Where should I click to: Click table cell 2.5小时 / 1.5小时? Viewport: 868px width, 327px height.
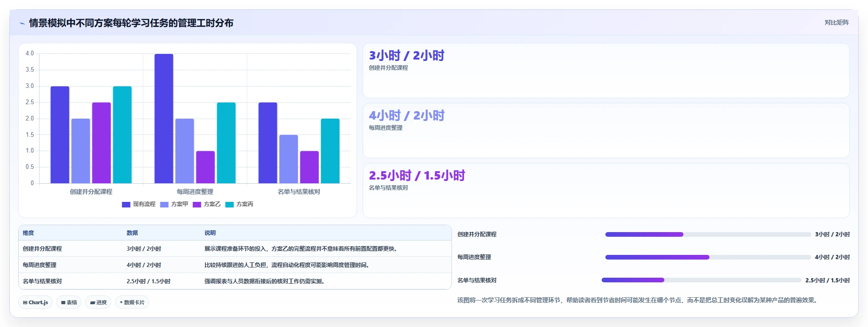(x=148, y=281)
